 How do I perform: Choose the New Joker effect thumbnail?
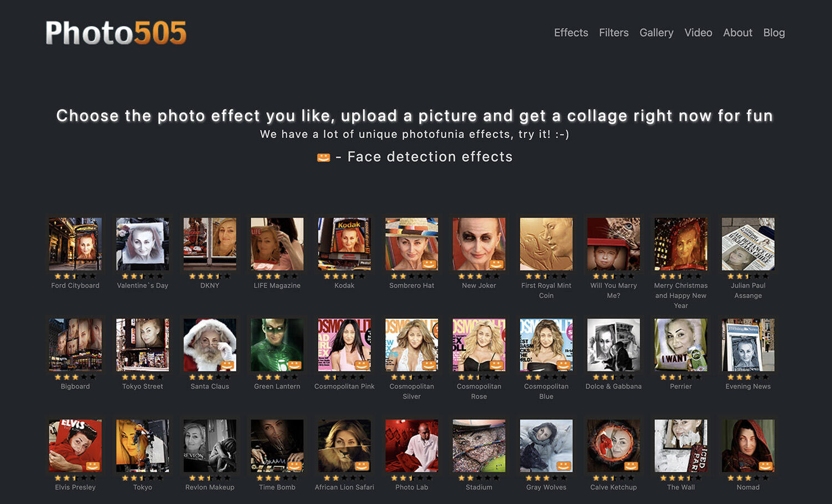479,244
